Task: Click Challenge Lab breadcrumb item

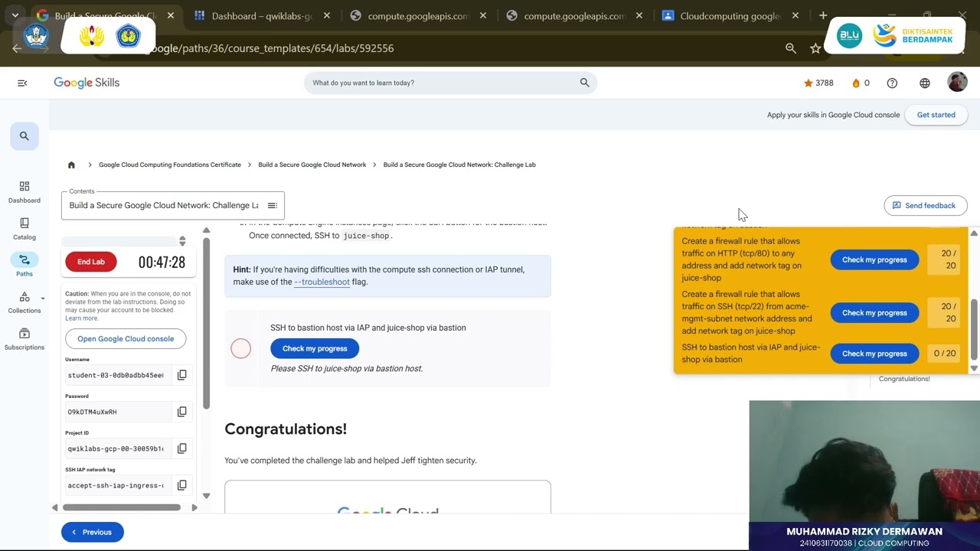Action: 459,165
